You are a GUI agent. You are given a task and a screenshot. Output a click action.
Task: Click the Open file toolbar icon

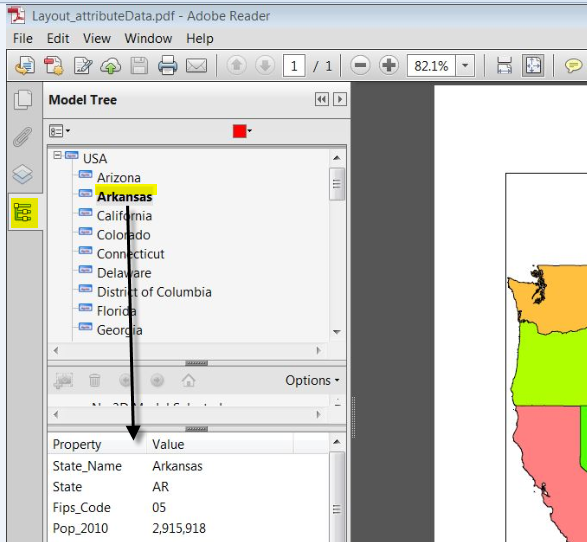[x=25, y=66]
